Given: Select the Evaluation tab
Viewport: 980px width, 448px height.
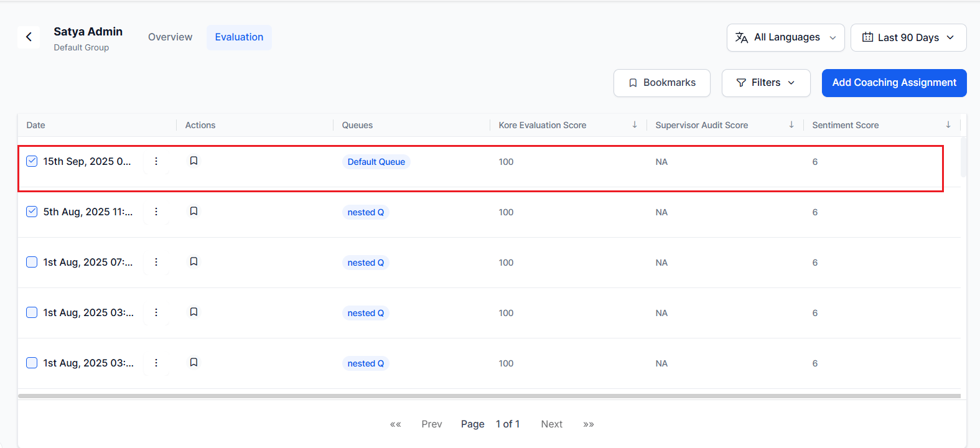Looking at the screenshot, I should [x=239, y=37].
